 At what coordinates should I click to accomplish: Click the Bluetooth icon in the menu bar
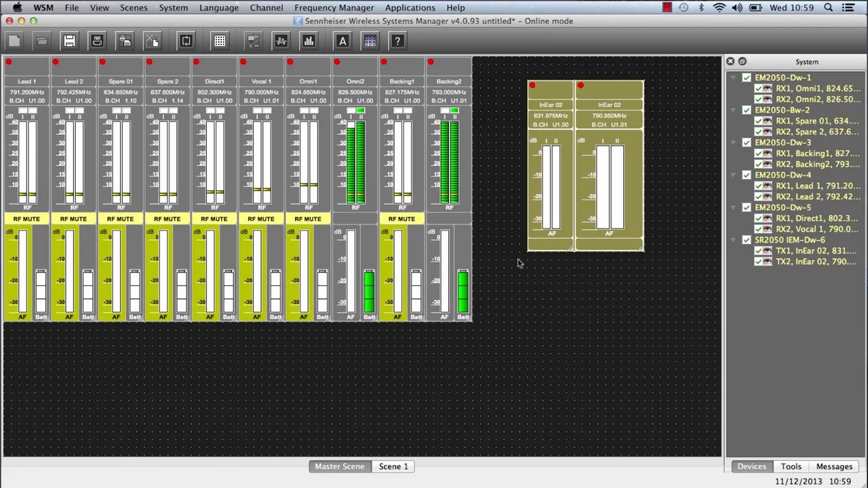point(702,7)
